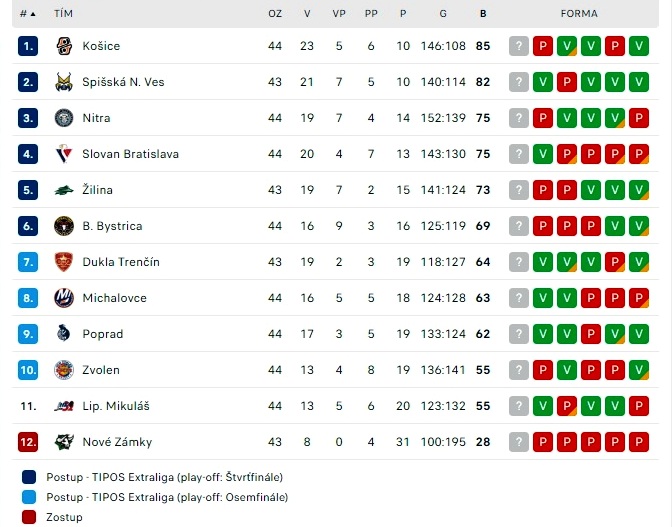The image size is (672, 527).
Task: Open the Poprad team page link
Action: coord(103,334)
